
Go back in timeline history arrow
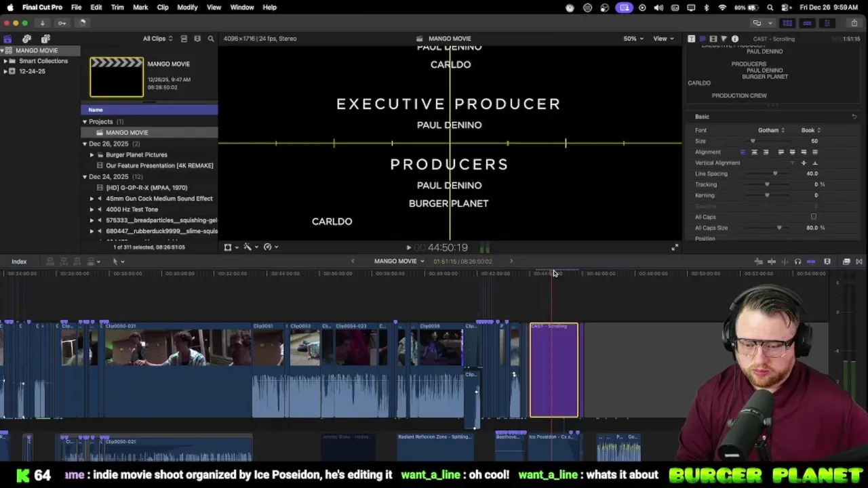point(353,262)
